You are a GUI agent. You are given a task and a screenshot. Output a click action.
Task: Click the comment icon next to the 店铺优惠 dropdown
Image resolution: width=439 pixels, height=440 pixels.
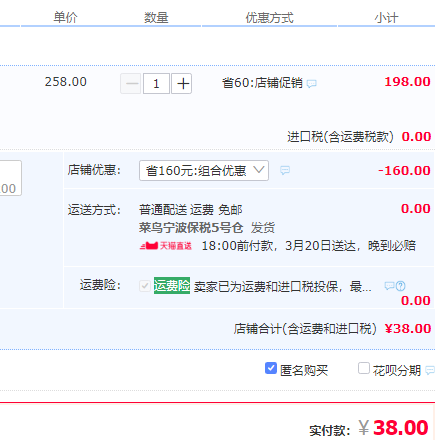285,171
